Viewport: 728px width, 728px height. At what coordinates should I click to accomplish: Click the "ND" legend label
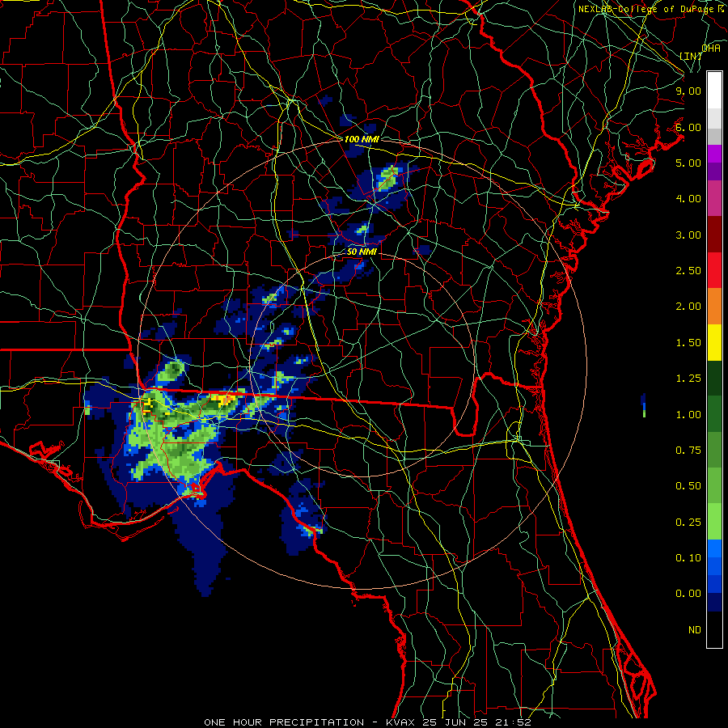pyautogui.click(x=695, y=630)
